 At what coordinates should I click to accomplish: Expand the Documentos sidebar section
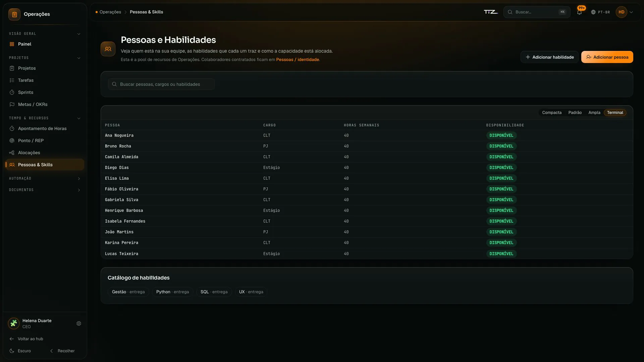click(45, 190)
